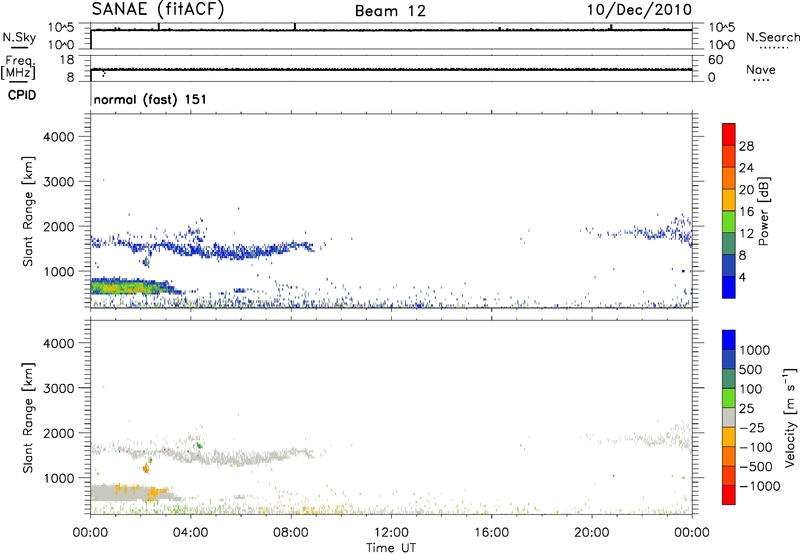Click the N.Sky legend label
The height and width of the screenshot is (554, 800).
(x=19, y=37)
